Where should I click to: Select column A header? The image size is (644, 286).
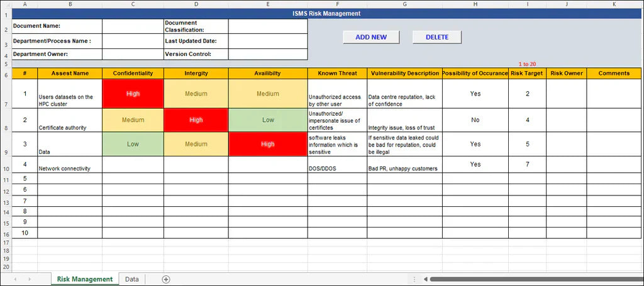[x=25, y=4]
